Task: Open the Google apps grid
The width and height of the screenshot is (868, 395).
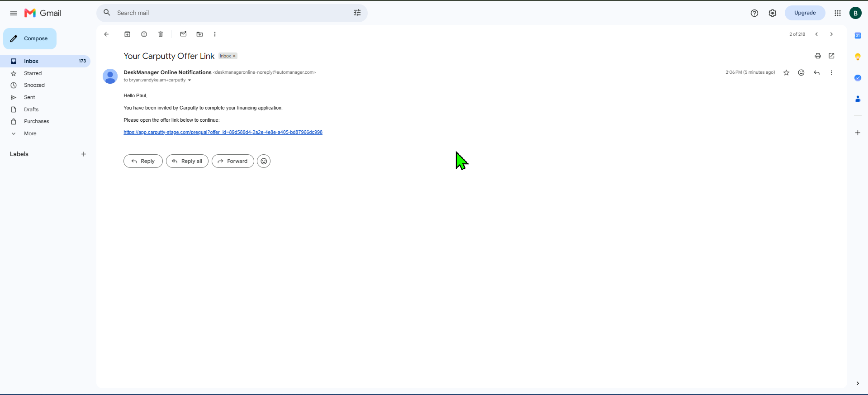Action: 838,13
